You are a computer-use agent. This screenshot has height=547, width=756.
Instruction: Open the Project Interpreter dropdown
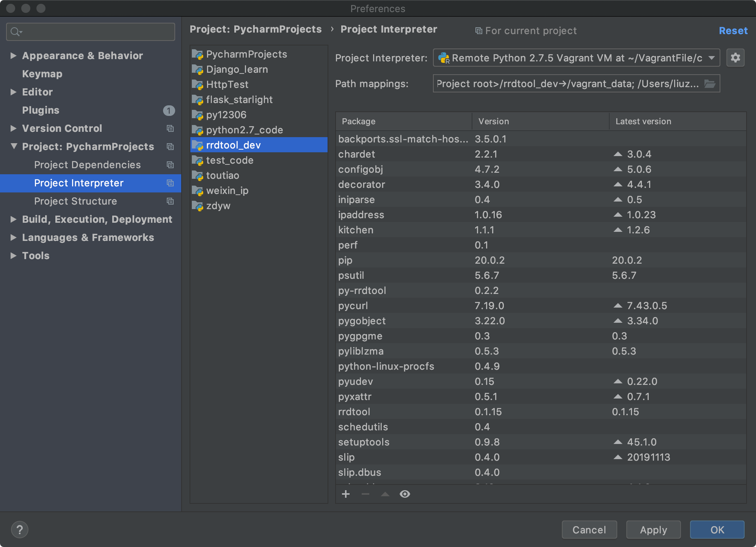click(x=576, y=58)
